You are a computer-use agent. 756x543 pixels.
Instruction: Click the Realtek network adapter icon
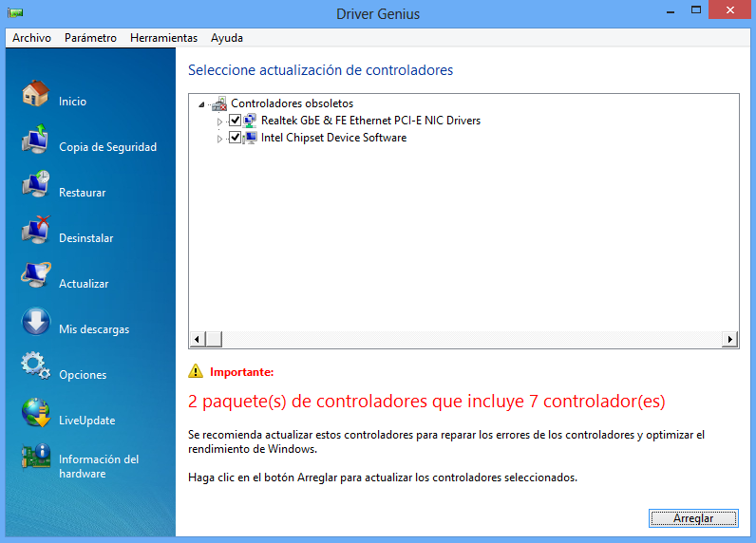click(x=250, y=121)
